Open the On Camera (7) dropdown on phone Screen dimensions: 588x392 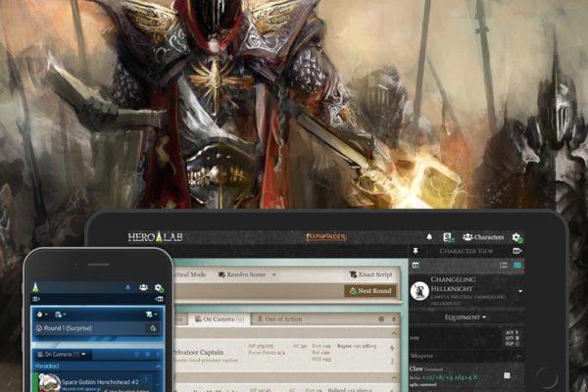point(62,354)
